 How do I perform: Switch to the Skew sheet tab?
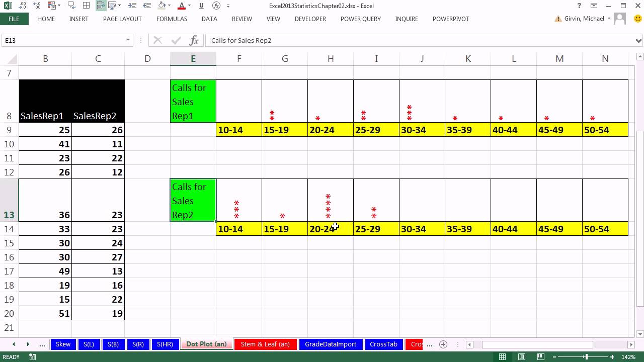point(63,344)
